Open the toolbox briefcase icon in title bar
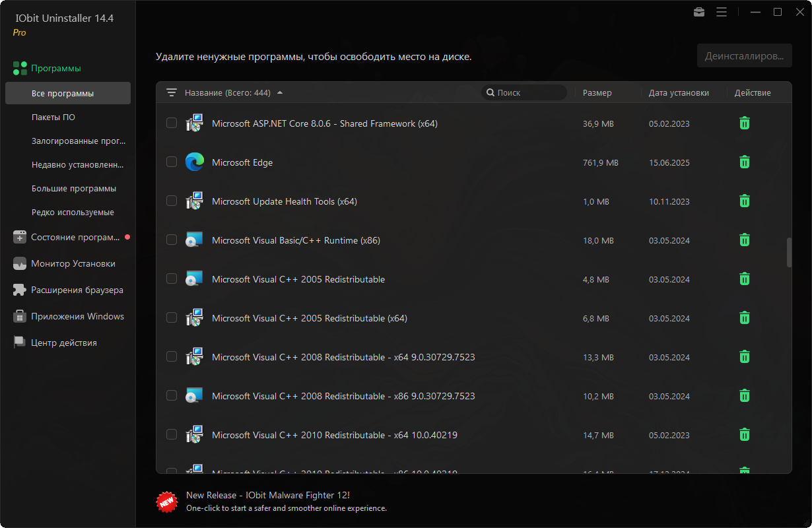This screenshot has height=528, width=812. coord(699,12)
